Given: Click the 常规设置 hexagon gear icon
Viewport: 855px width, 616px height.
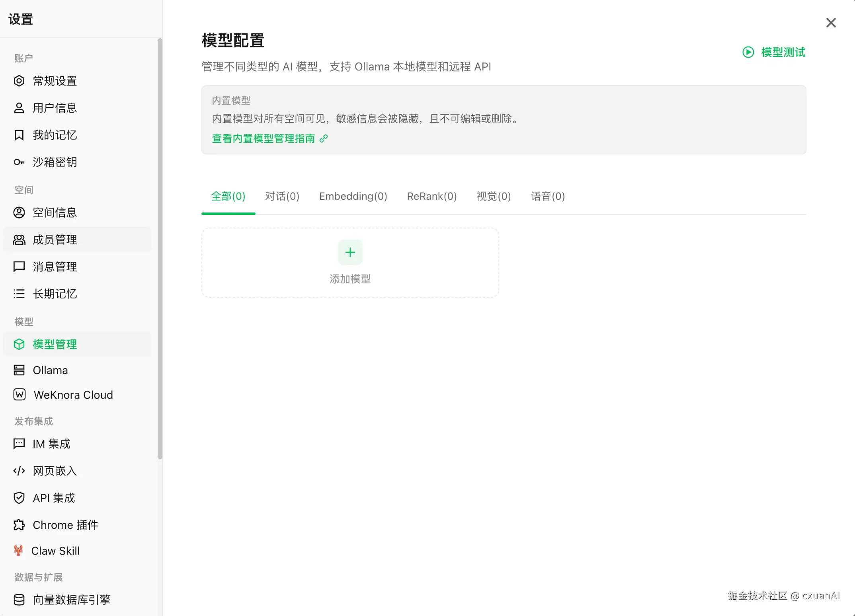Looking at the screenshot, I should [19, 81].
